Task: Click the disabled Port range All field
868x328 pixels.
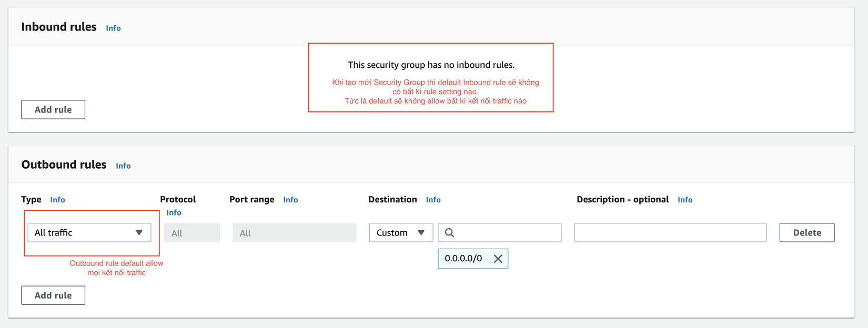Action: point(294,233)
